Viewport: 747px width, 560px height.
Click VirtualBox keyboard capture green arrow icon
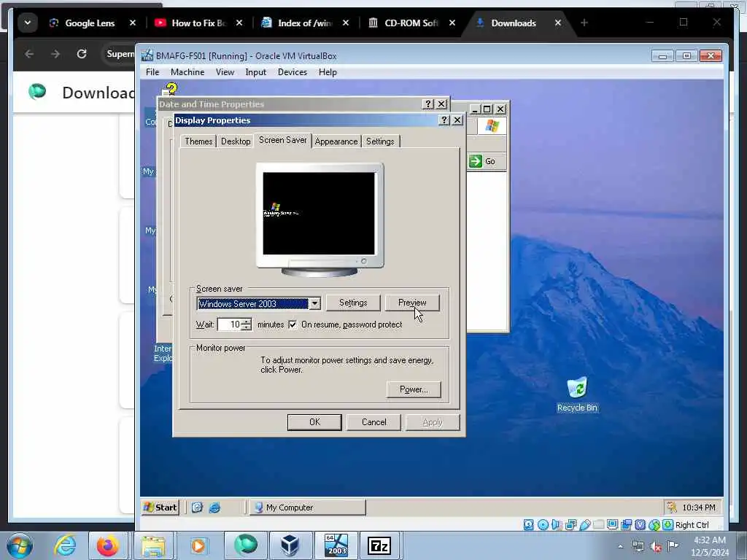click(668, 525)
